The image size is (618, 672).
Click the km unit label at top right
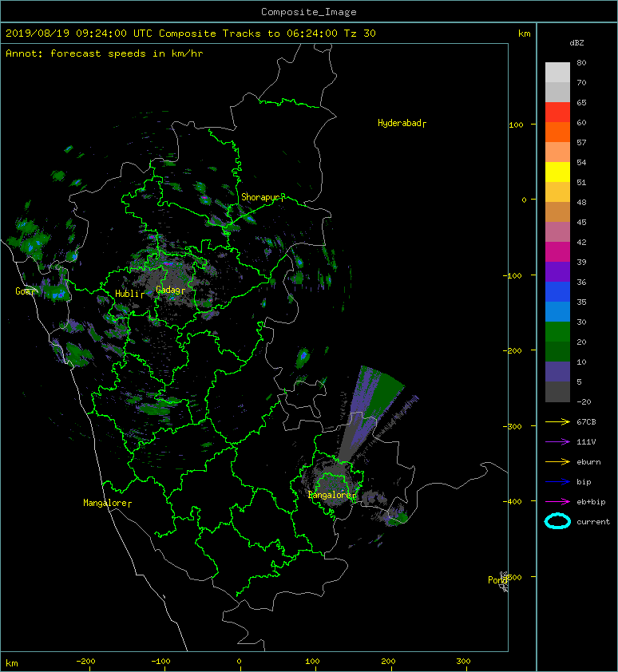524,34
